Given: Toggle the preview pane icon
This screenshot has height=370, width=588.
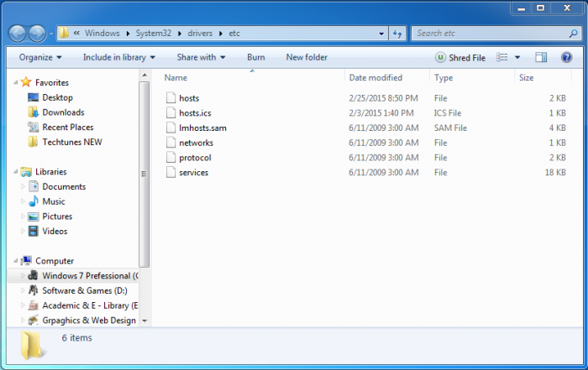Looking at the screenshot, I should pyautogui.click(x=541, y=57).
